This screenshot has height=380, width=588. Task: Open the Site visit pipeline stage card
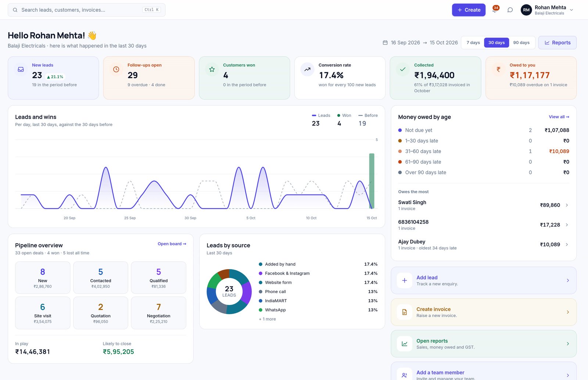coord(43,313)
